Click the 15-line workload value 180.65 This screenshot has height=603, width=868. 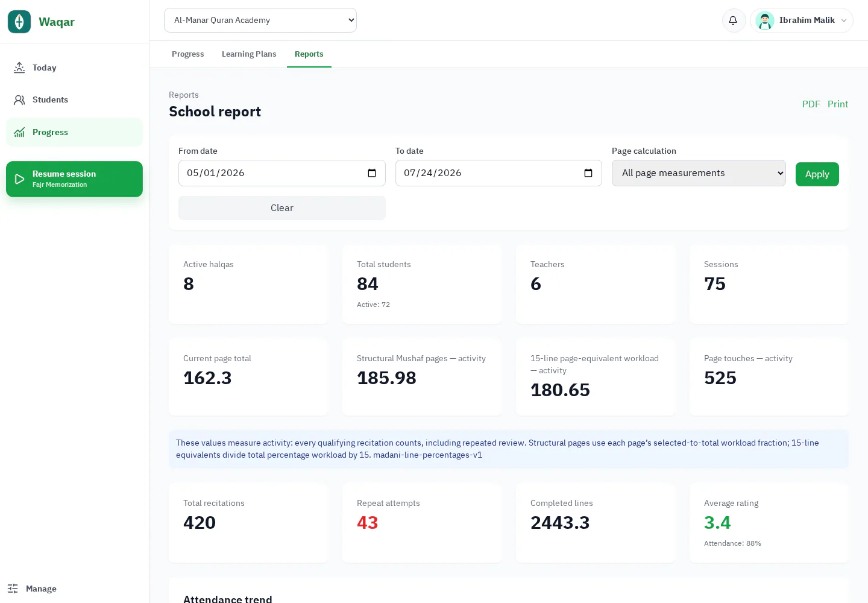coord(560,390)
